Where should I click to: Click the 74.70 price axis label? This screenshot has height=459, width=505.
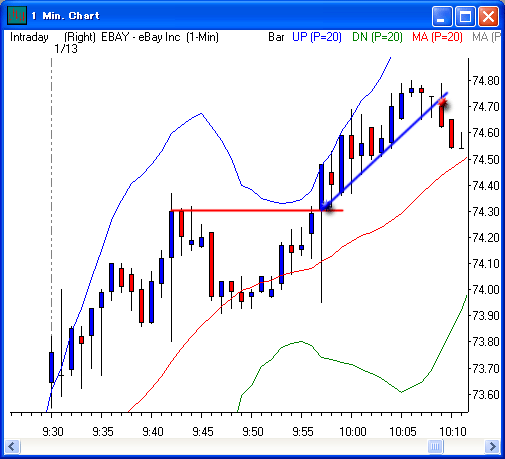pos(485,107)
